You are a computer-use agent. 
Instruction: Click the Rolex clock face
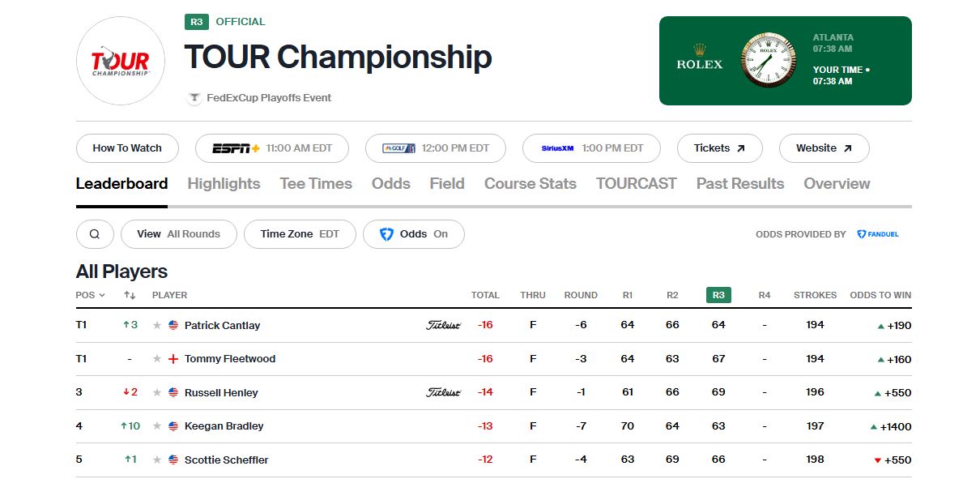[x=768, y=61]
